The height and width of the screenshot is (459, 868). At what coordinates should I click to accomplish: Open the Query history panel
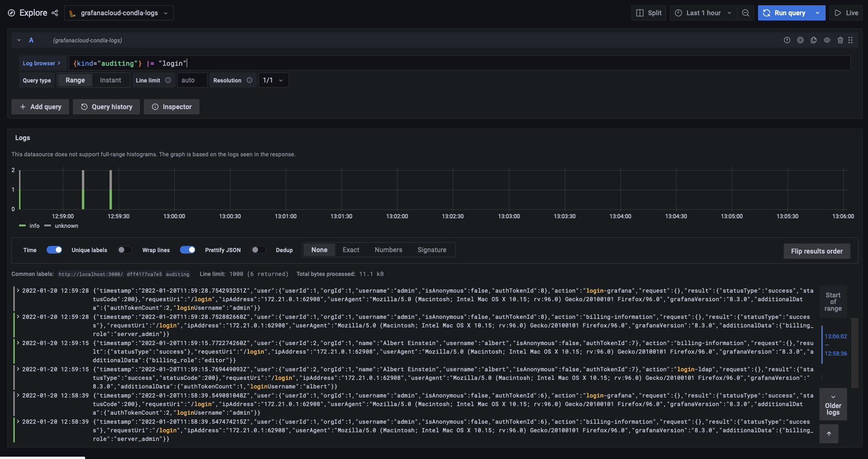(107, 107)
